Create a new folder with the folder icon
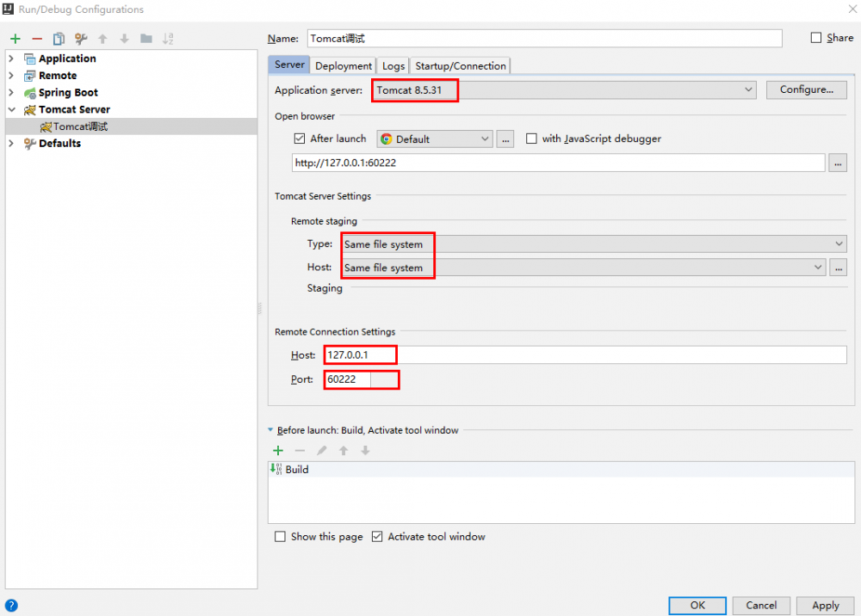Viewport: 861px width, 616px height. coord(146,39)
